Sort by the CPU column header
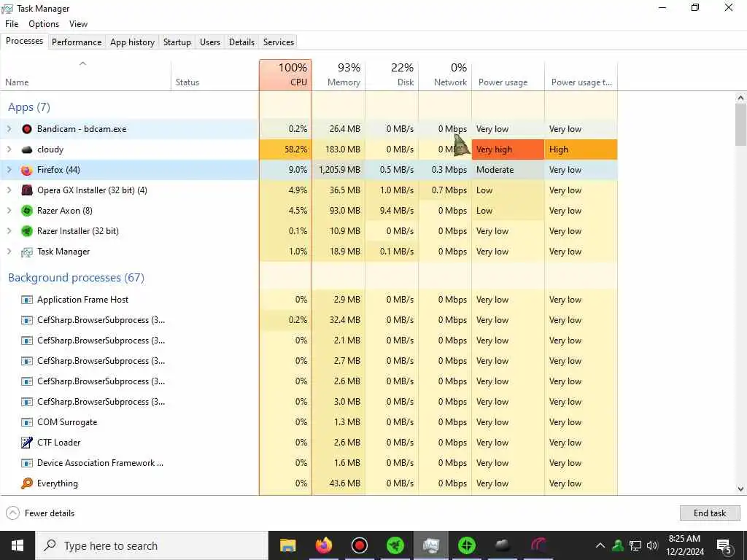747x560 pixels. tap(285, 75)
